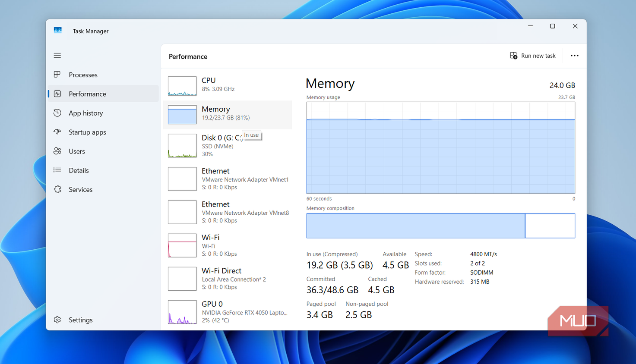Viewport: 636px width, 364px height.
Task: Click the Slots used 2 of 2 value
Action: click(x=477, y=263)
